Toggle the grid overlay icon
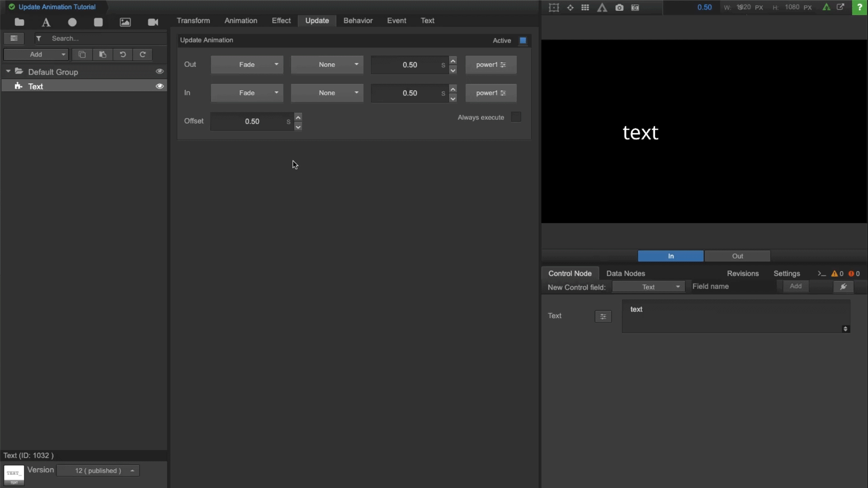The image size is (868, 488). (585, 8)
